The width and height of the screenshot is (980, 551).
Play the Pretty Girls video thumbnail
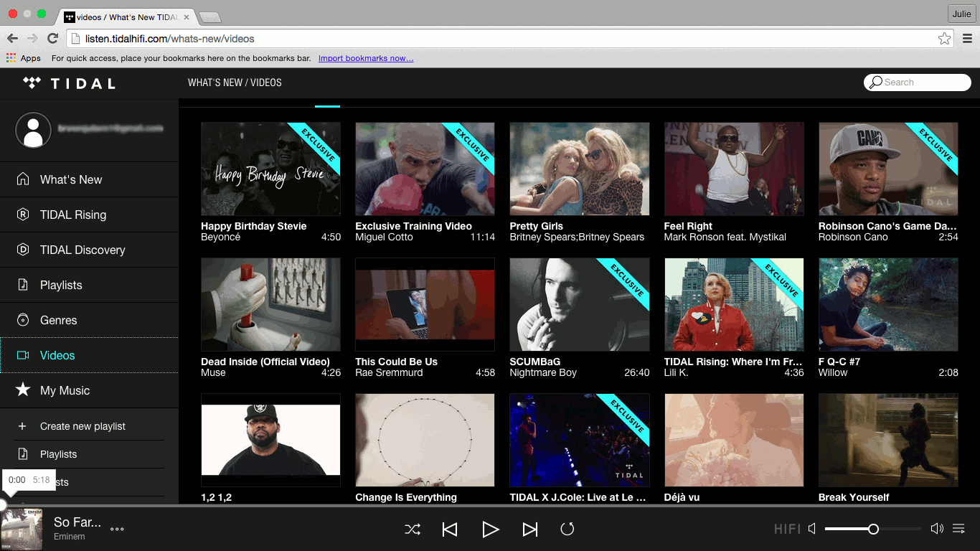click(579, 169)
